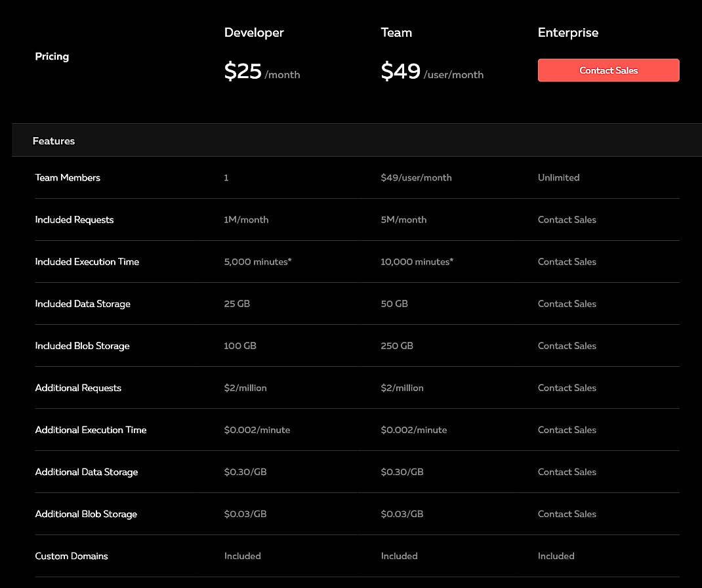702x588 pixels.
Task: Click the 100 GB value
Action: coord(240,346)
